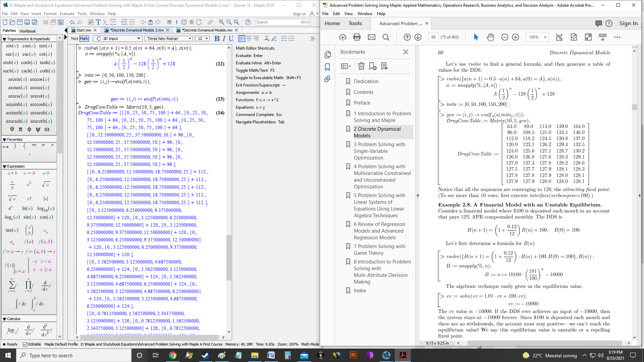Collapse the Expression palette
Viewport: 644px width, 362px height.
click(x=4, y=166)
